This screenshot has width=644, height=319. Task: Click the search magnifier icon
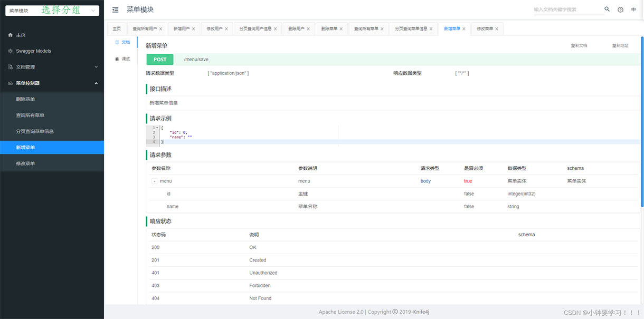[x=607, y=9]
